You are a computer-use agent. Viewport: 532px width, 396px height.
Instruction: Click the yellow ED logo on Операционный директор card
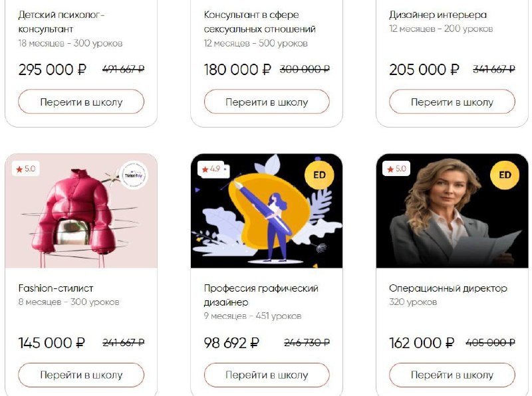click(x=505, y=175)
